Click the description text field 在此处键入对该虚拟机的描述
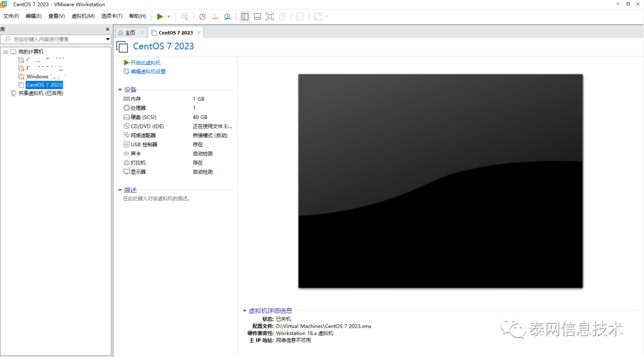 pyautogui.click(x=156, y=198)
